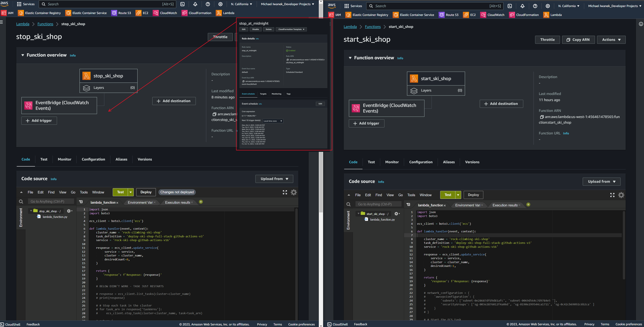Open Actions dropdown in start_ski_shop
Image resolution: width=644 pixels, height=327 pixels.
[611, 39]
